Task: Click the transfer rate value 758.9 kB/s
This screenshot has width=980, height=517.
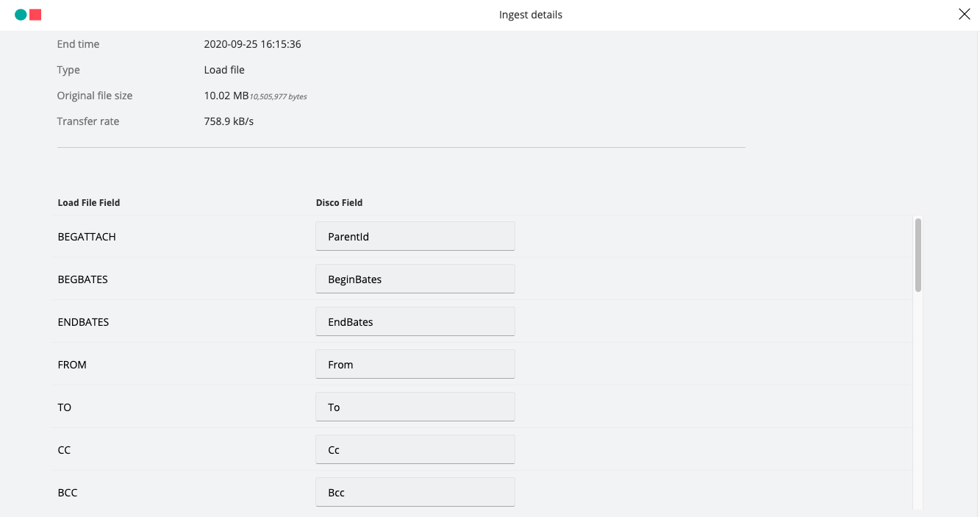Action: click(229, 121)
